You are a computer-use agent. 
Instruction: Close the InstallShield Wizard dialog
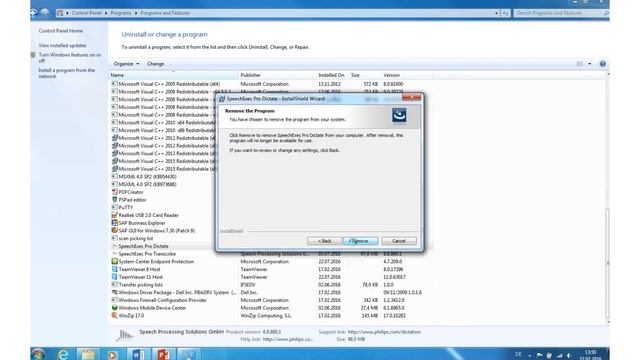click(x=411, y=98)
